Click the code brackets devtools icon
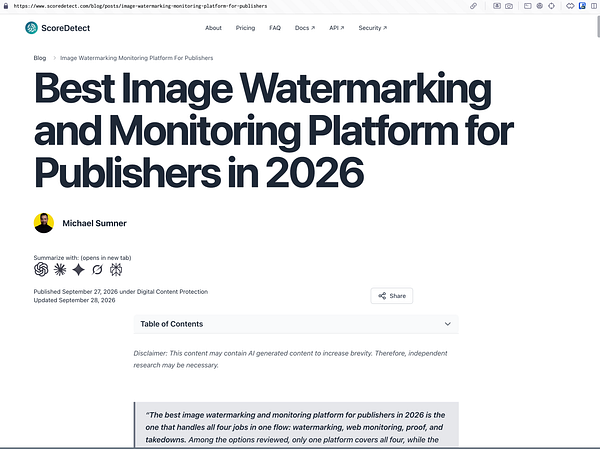 point(570,6)
